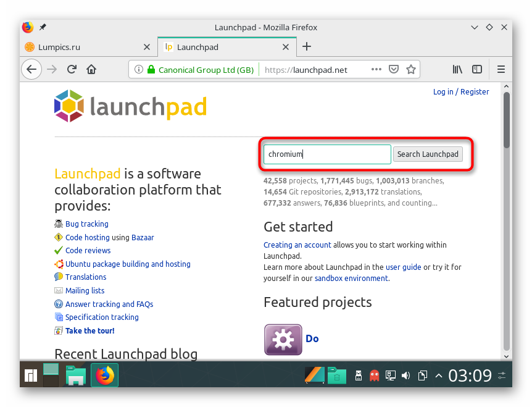Click the pin icon in the title bar
The height and width of the screenshot is (407, 532).
tap(43, 27)
